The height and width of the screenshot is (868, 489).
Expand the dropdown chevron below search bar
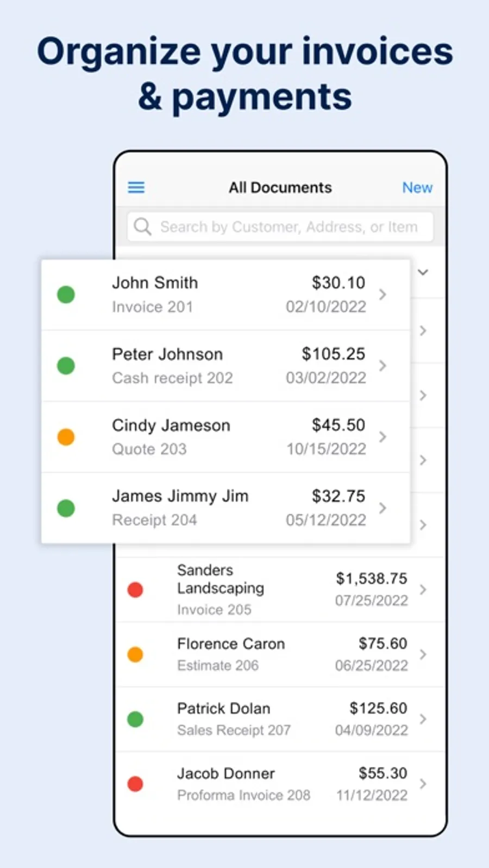pyautogui.click(x=423, y=272)
